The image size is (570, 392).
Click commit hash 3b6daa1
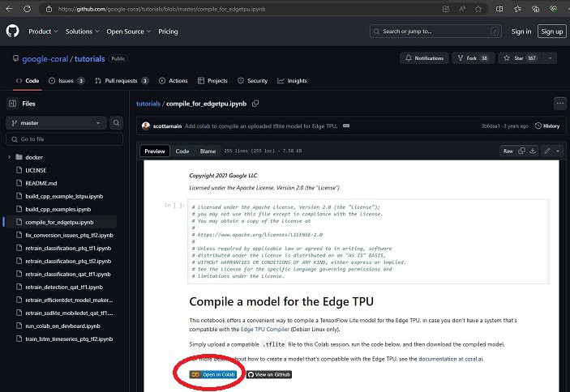[x=491, y=126]
